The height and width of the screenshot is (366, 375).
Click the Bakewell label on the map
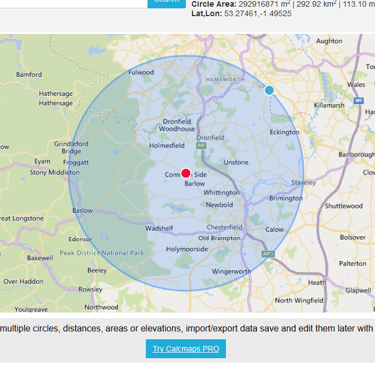click(x=40, y=258)
